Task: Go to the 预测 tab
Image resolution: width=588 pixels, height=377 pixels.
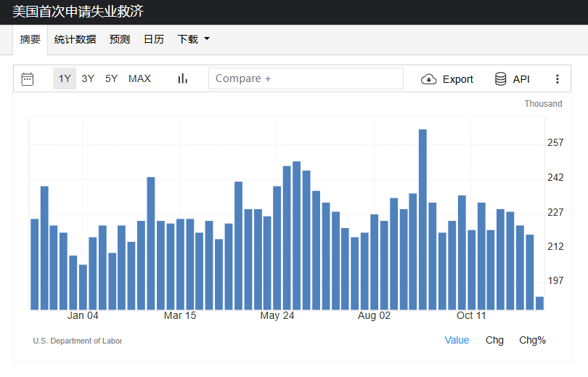Action: 120,39
